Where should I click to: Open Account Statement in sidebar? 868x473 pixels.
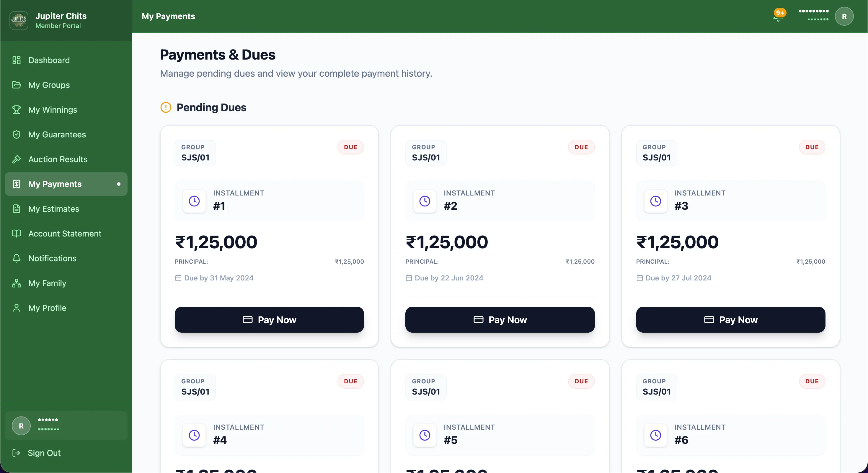pos(65,234)
